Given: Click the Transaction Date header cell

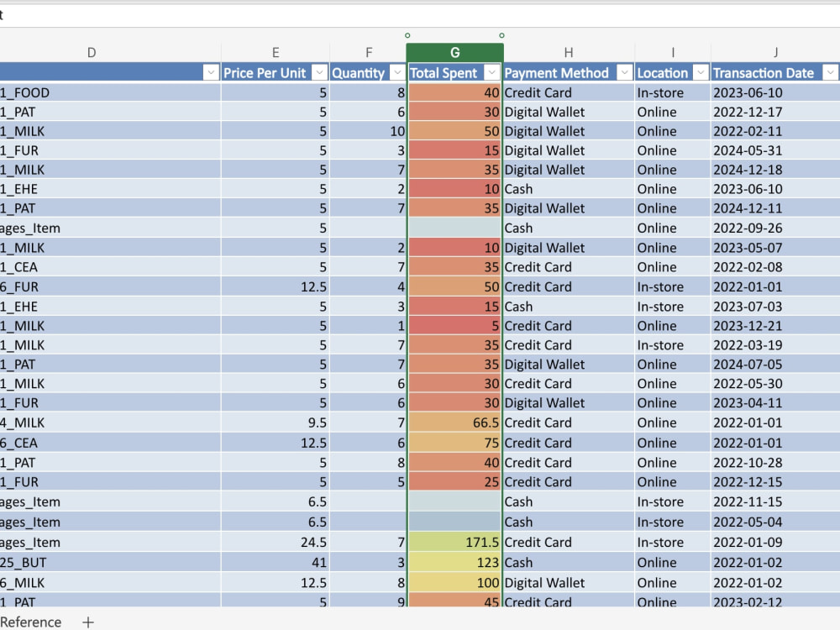Looking at the screenshot, I should click(x=775, y=73).
